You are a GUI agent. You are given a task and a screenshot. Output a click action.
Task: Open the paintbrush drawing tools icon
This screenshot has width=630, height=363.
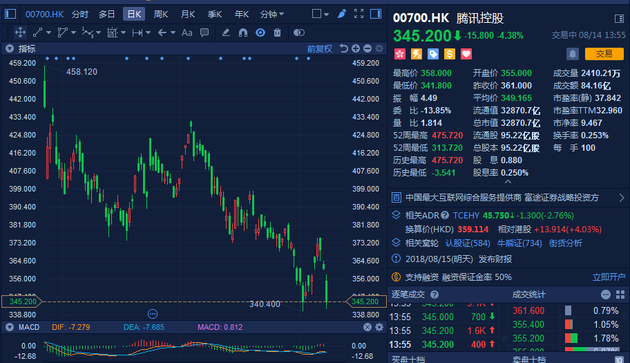click(x=342, y=14)
